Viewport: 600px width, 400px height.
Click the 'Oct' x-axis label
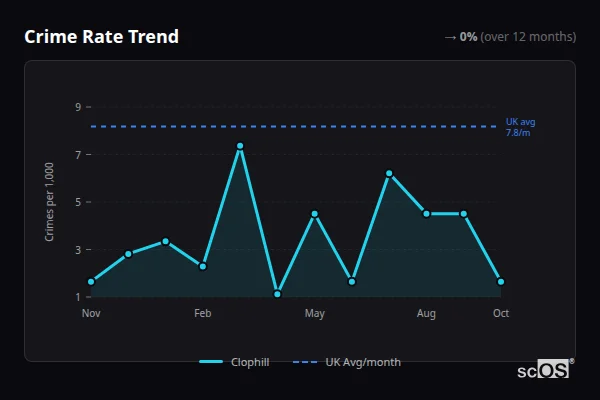pos(501,313)
